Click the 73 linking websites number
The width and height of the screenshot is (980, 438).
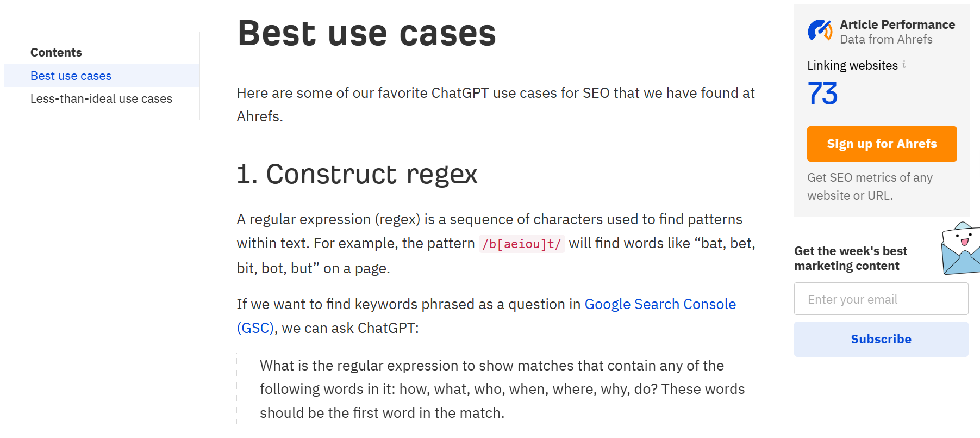click(x=822, y=94)
